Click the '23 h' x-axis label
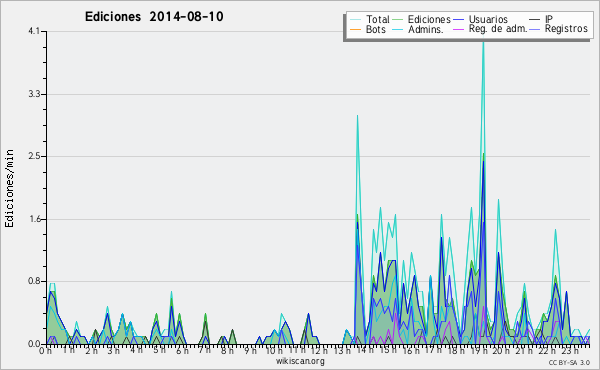The width and height of the screenshot is (600, 370). pyautogui.click(x=570, y=351)
